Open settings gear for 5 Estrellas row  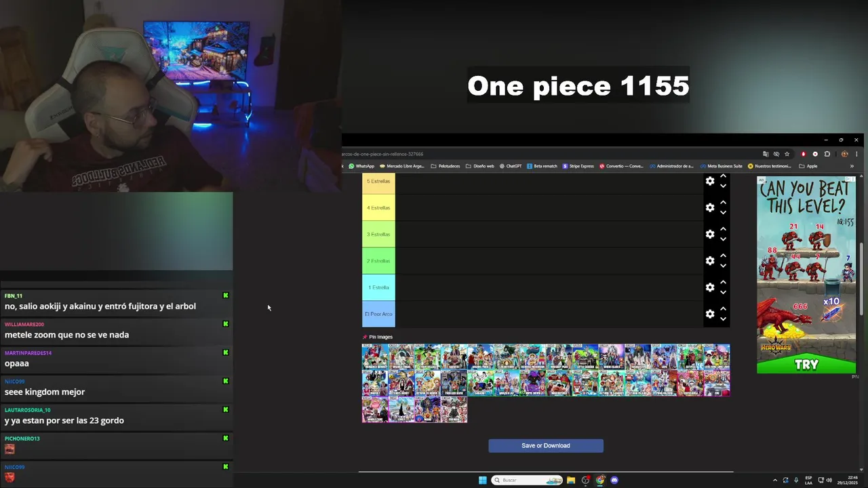(x=710, y=181)
